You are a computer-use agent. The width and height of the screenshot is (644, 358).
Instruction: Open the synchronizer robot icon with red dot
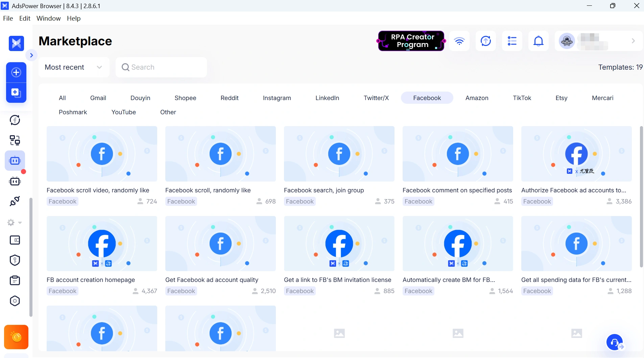click(x=15, y=181)
